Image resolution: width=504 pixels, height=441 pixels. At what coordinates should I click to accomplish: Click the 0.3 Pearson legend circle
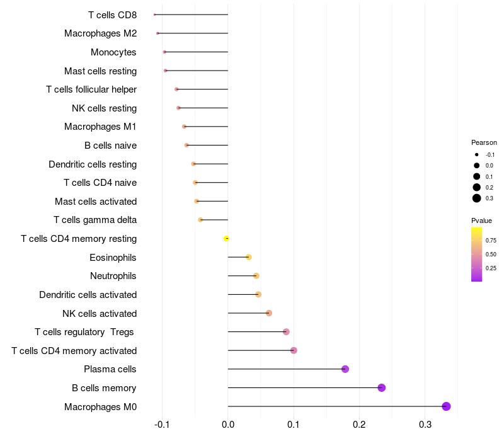(477, 198)
